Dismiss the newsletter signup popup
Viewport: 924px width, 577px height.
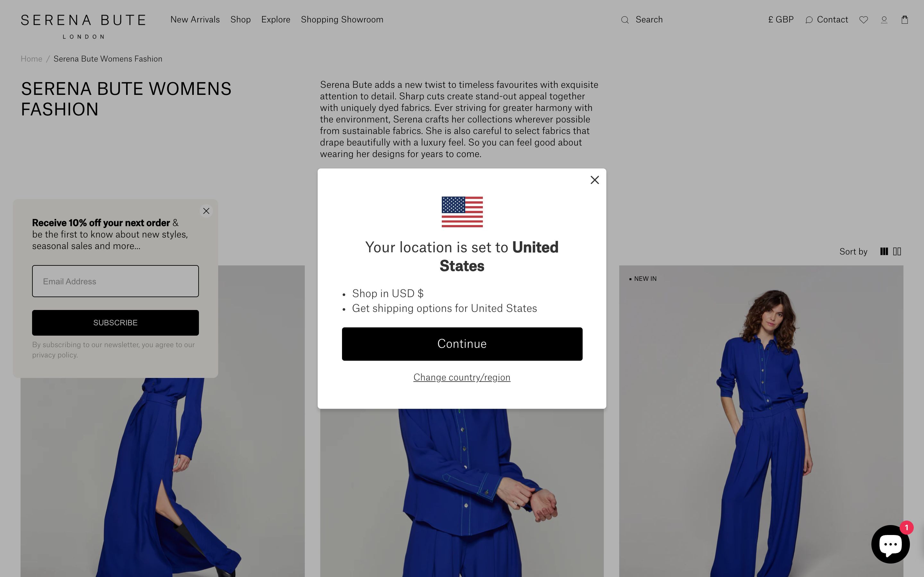click(206, 211)
